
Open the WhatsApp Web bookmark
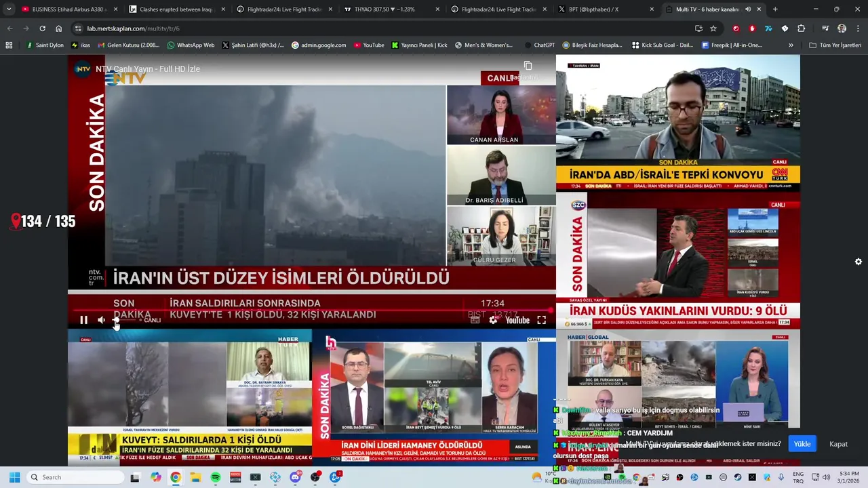[190, 45]
